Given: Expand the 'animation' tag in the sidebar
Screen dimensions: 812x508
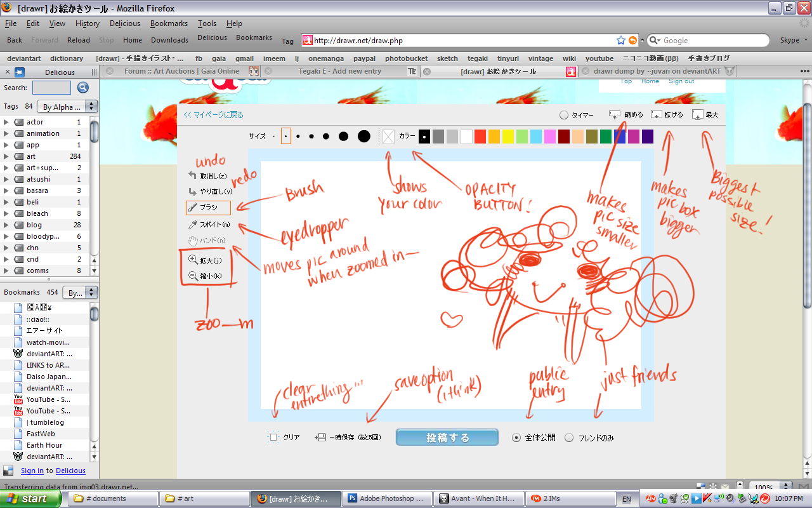Looking at the screenshot, I should tap(6, 133).
